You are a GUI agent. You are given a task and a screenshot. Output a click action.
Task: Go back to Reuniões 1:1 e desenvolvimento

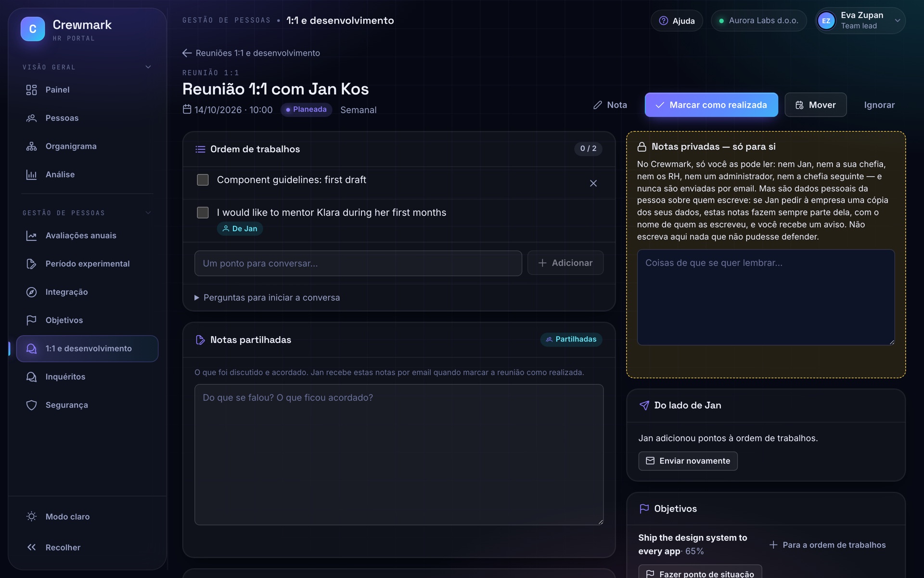[251, 53]
